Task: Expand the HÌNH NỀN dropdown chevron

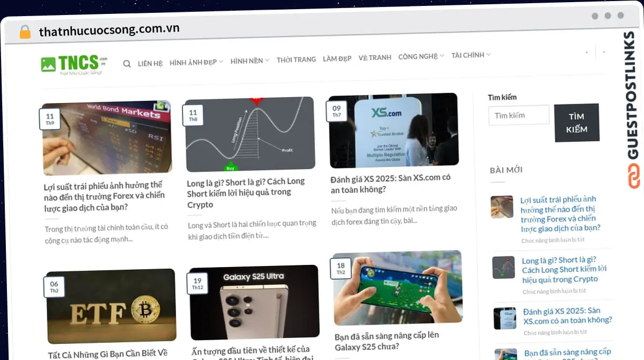Action: point(267,60)
